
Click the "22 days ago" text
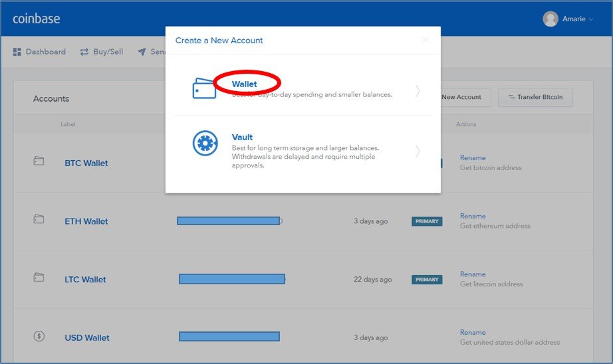[x=372, y=279]
